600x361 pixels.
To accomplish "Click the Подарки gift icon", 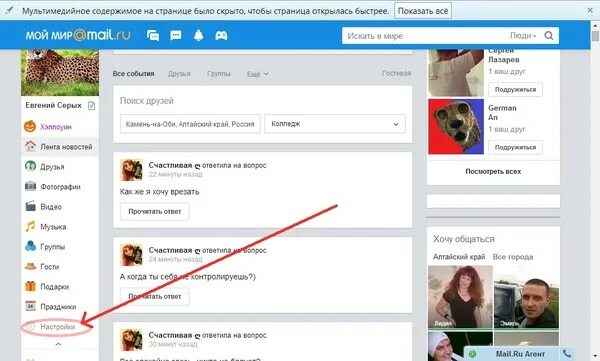I will 30,286.
